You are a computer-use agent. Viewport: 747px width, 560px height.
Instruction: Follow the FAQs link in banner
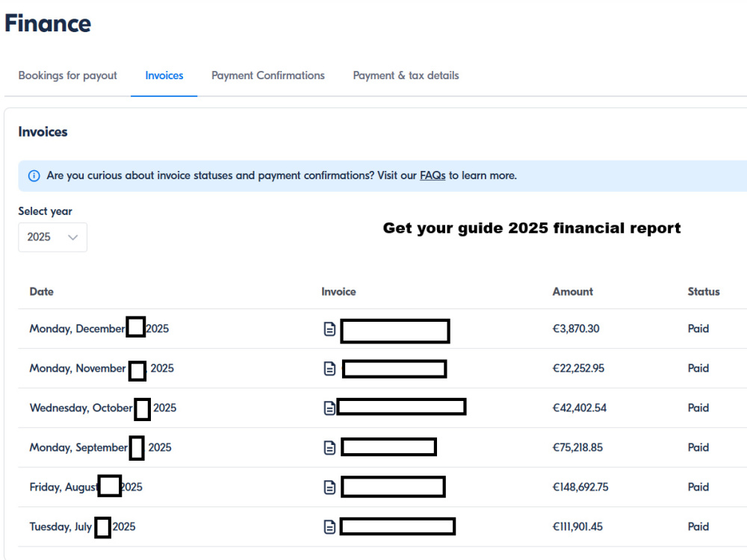pyautogui.click(x=433, y=175)
